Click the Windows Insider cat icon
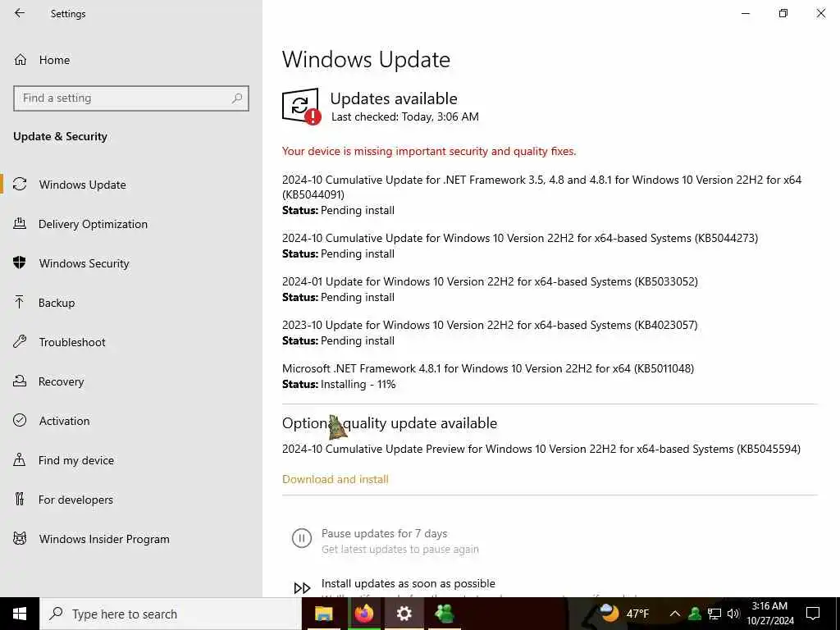The image size is (840, 630). (20, 538)
